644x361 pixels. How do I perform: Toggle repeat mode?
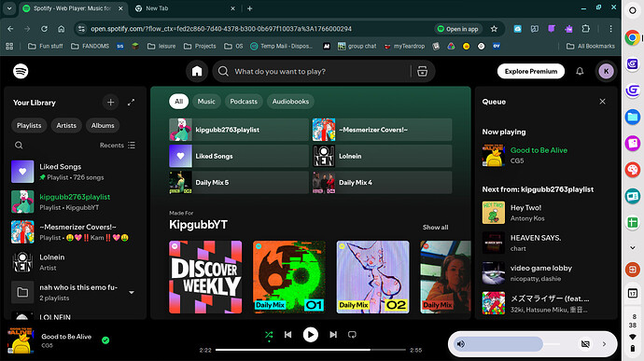352,335
